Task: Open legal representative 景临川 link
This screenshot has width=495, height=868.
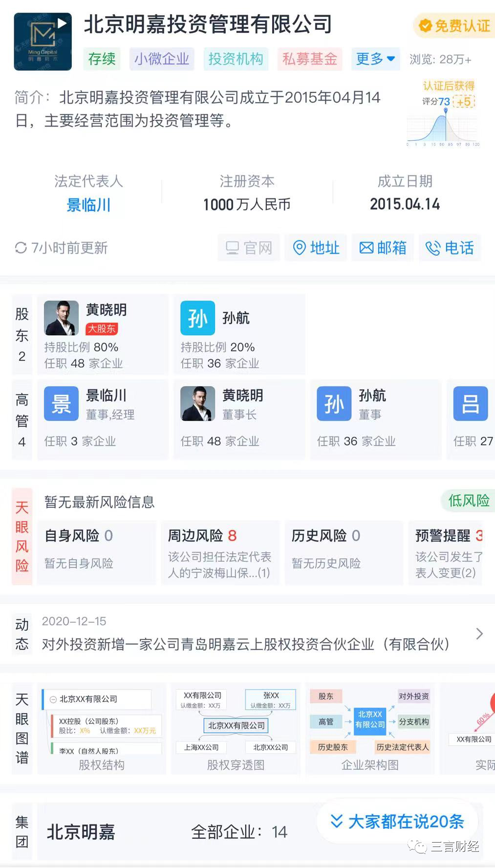Action: (88, 205)
